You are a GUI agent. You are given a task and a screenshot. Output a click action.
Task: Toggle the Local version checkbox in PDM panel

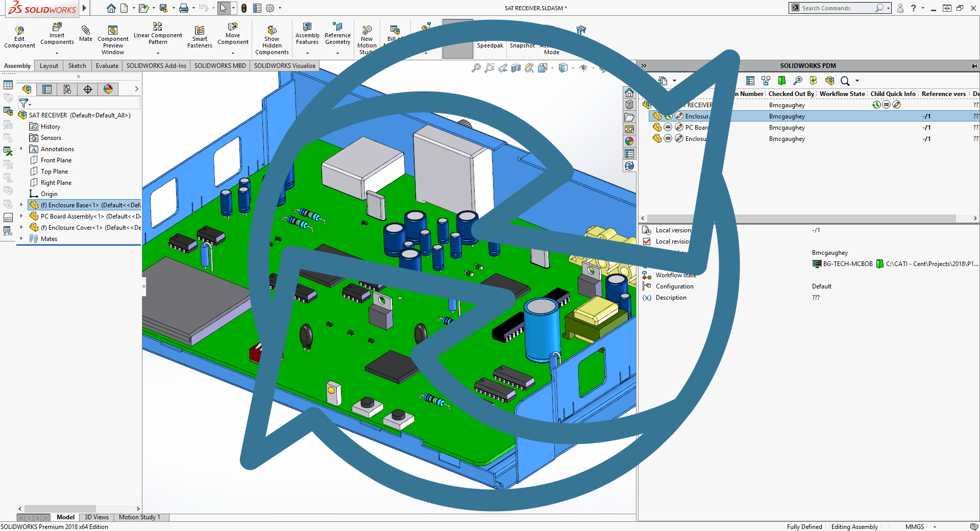tap(647, 230)
